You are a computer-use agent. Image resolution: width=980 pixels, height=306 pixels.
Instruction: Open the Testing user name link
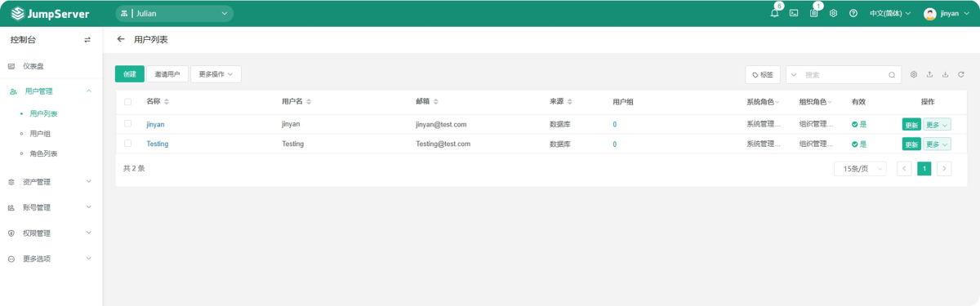pos(158,144)
